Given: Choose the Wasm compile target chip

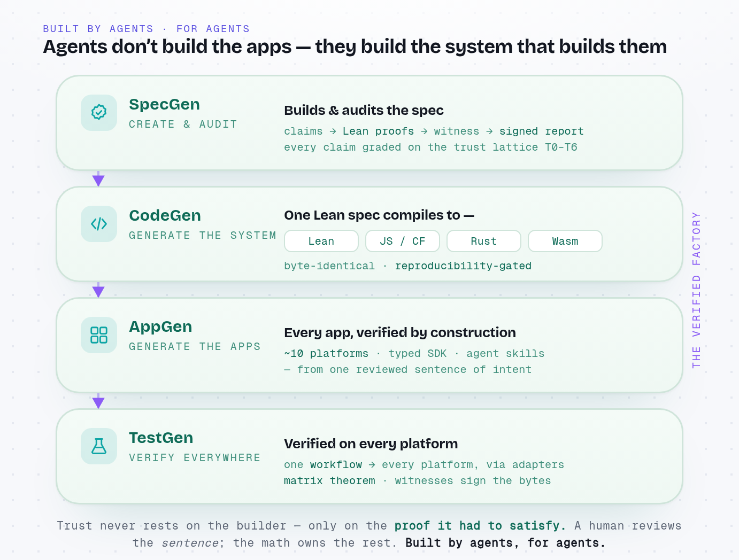Looking at the screenshot, I should pos(565,241).
